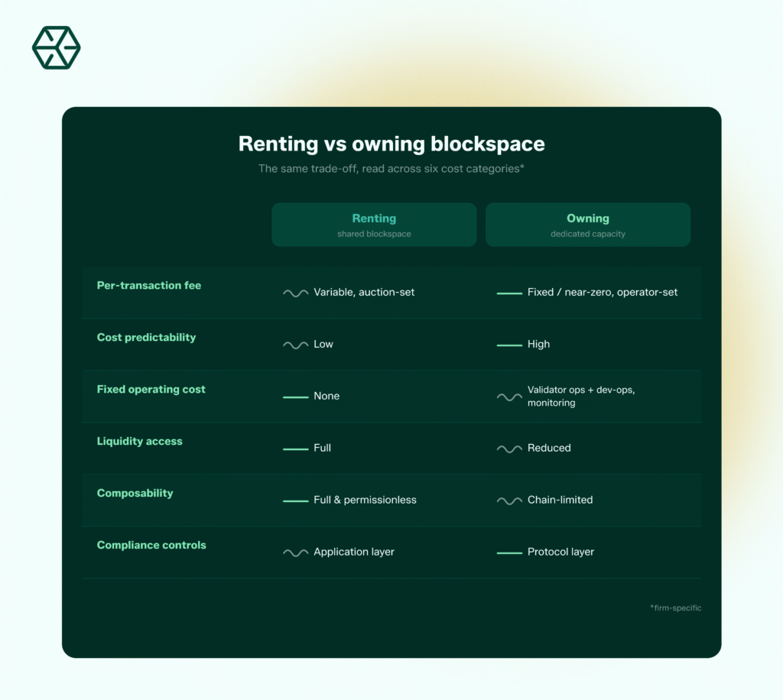Click the wavy icon beside 'Application layer'

pos(296,553)
